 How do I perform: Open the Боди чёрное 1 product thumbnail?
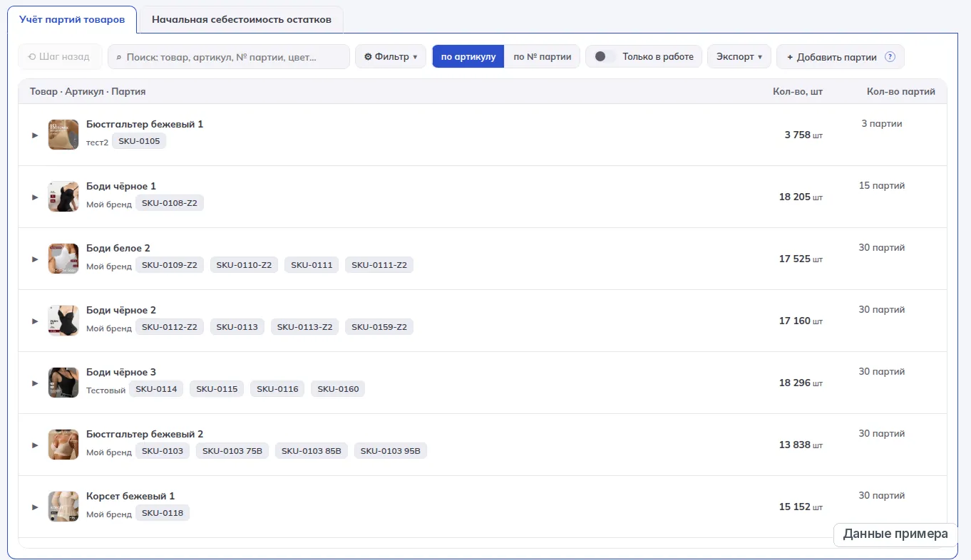pos(63,197)
